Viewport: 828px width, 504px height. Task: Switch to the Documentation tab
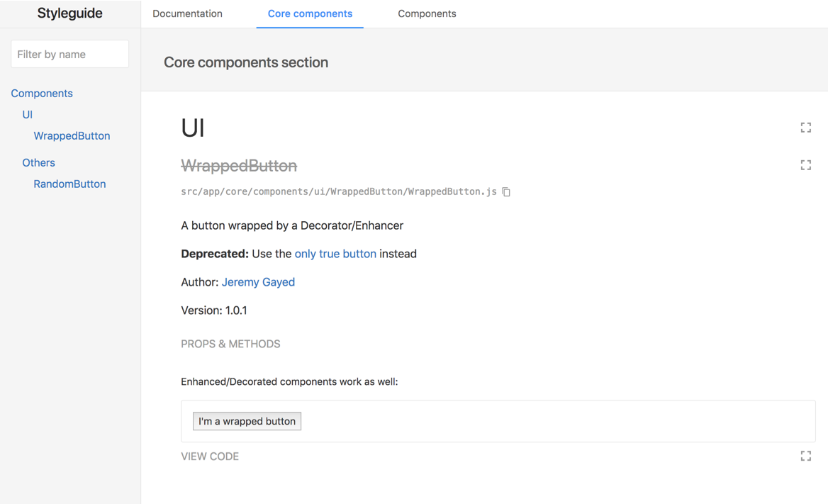click(187, 13)
